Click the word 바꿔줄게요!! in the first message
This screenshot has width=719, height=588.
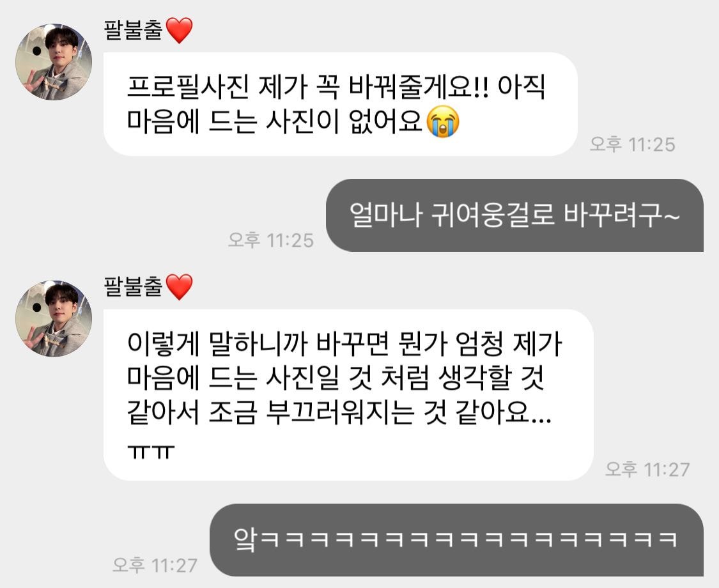click(418, 86)
